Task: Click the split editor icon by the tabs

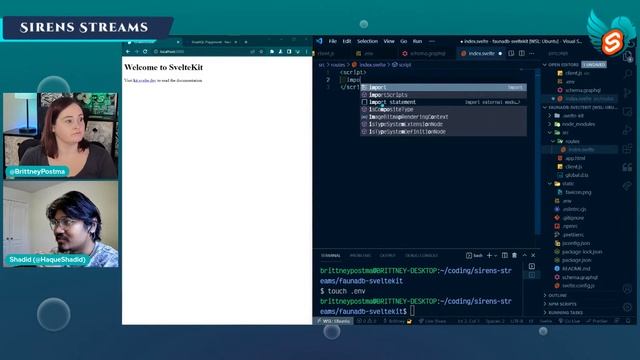Action: pyautogui.click(x=522, y=53)
